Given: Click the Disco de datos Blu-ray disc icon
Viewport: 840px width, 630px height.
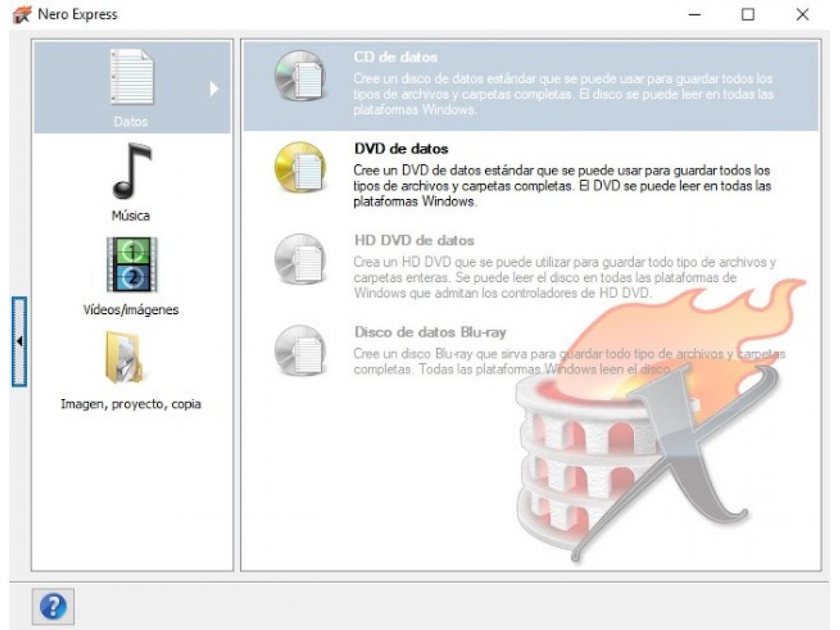Looking at the screenshot, I should (x=301, y=351).
